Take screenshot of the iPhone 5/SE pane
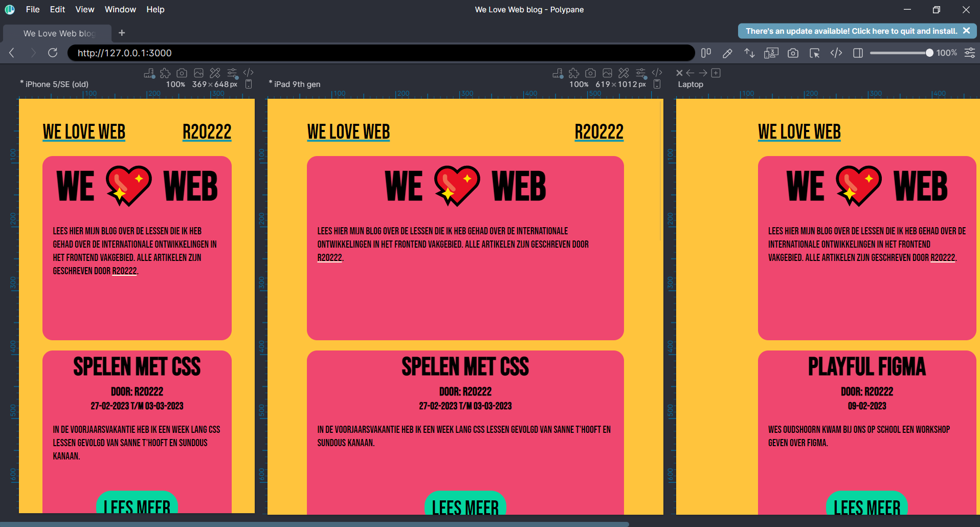The height and width of the screenshot is (527, 980). click(x=182, y=73)
